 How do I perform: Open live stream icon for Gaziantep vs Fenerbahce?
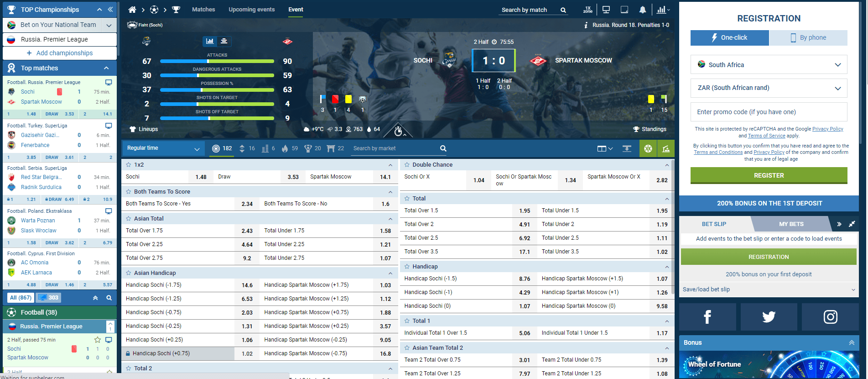point(109,126)
